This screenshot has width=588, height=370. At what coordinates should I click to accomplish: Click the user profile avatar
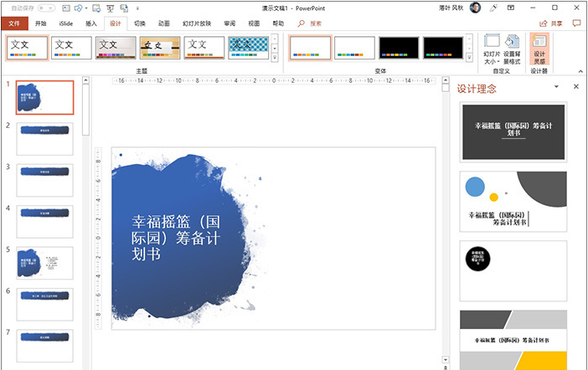coord(475,8)
